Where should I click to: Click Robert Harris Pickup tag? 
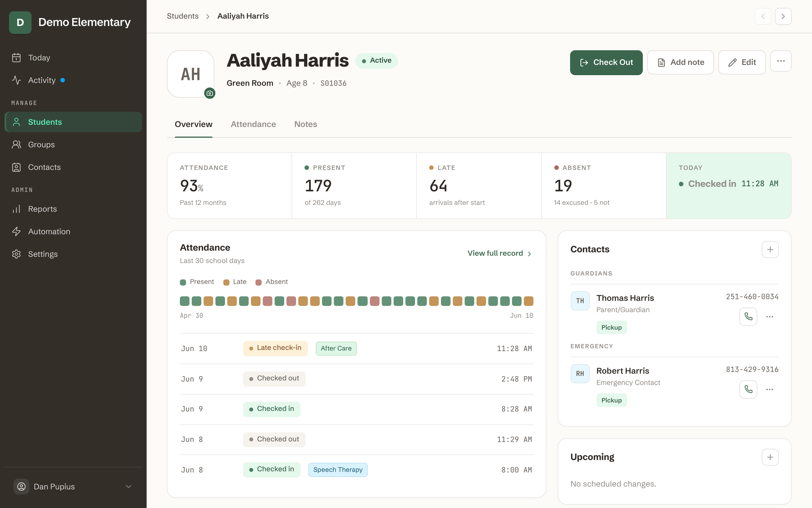click(611, 400)
